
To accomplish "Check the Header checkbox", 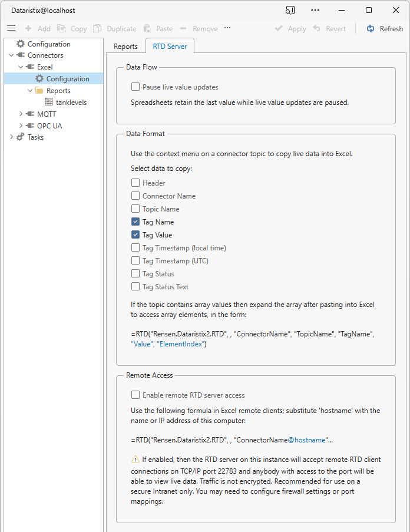I will click(135, 183).
